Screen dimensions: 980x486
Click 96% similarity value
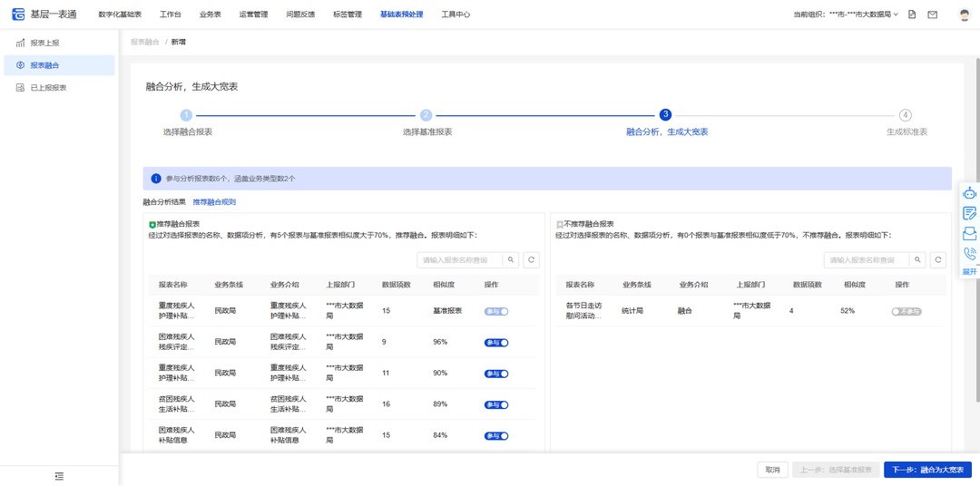tap(440, 343)
